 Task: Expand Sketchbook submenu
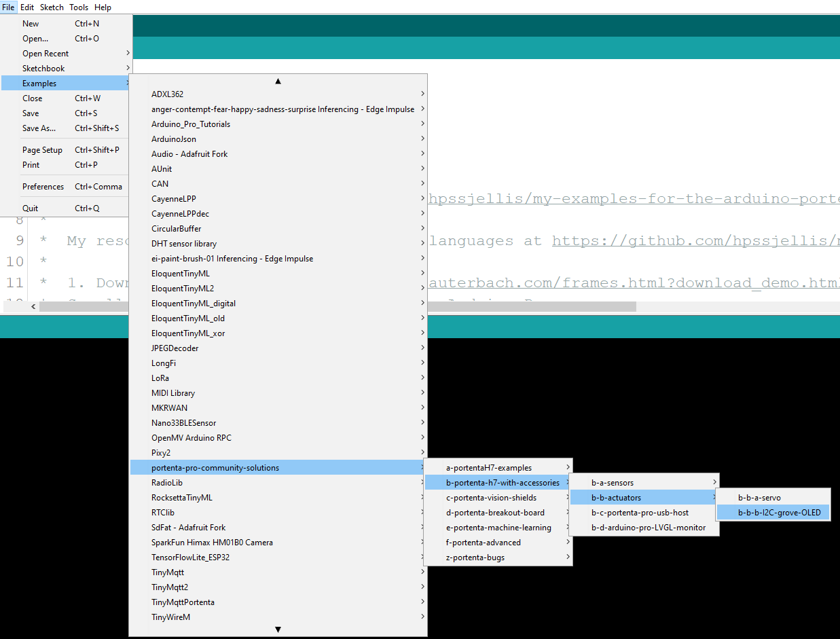(67, 69)
